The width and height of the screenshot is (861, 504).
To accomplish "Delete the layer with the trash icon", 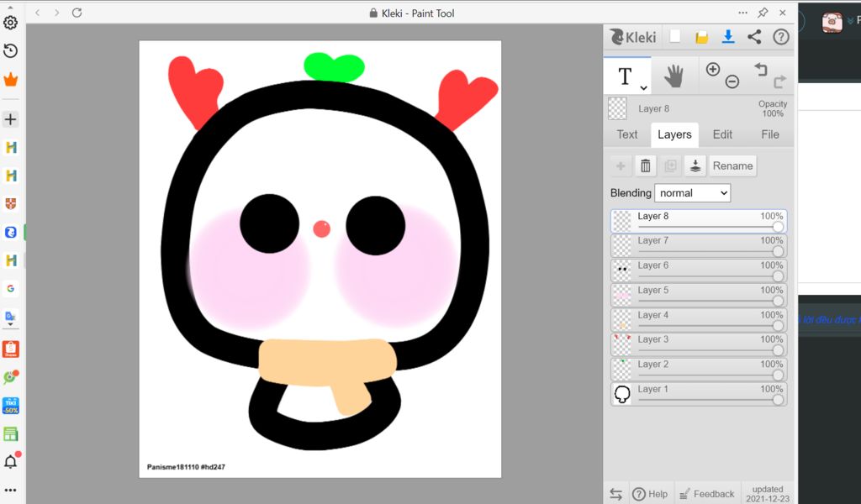I will pyautogui.click(x=646, y=165).
